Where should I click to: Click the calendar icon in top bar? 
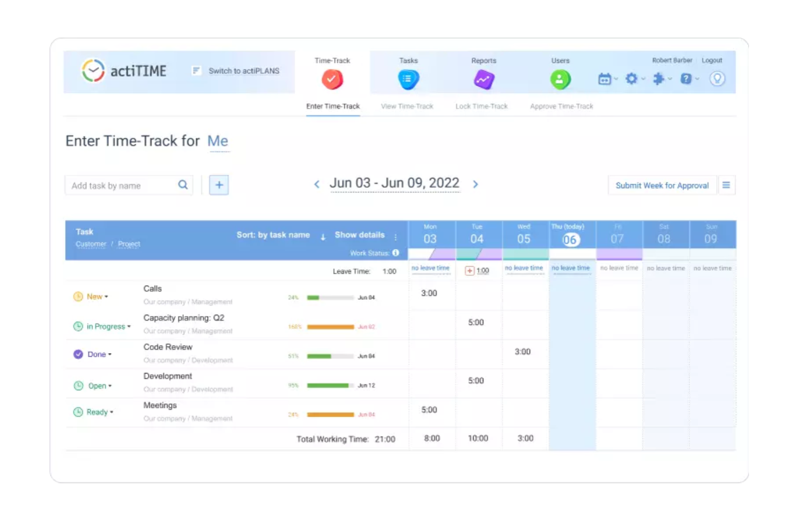click(x=604, y=79)
